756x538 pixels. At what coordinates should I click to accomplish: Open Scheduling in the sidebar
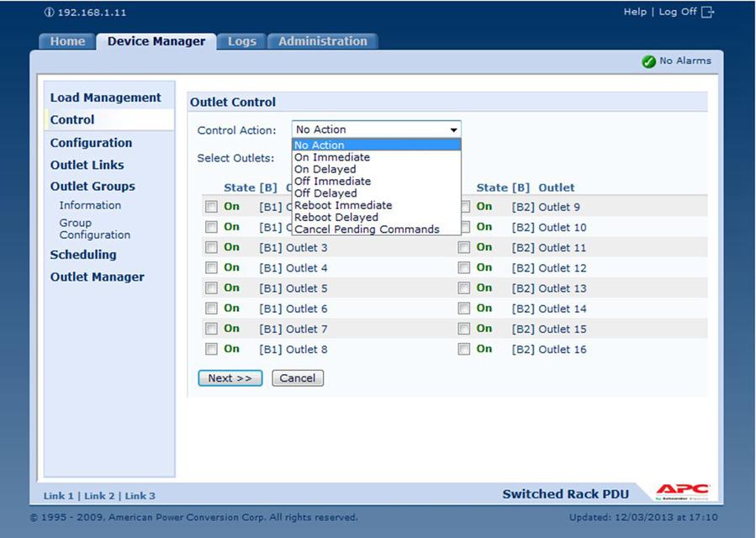click(x=83, y=255)
